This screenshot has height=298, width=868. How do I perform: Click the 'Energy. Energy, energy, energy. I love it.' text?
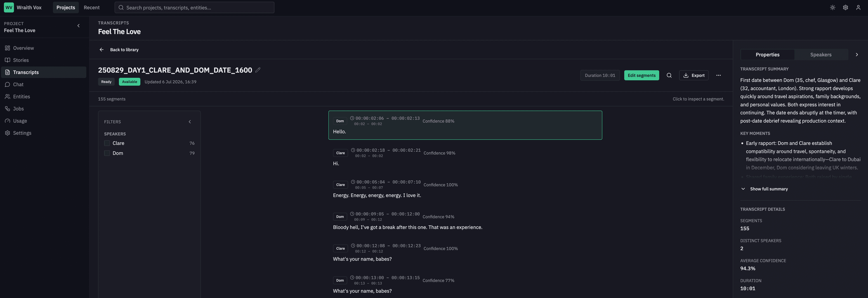click(377, 195)
